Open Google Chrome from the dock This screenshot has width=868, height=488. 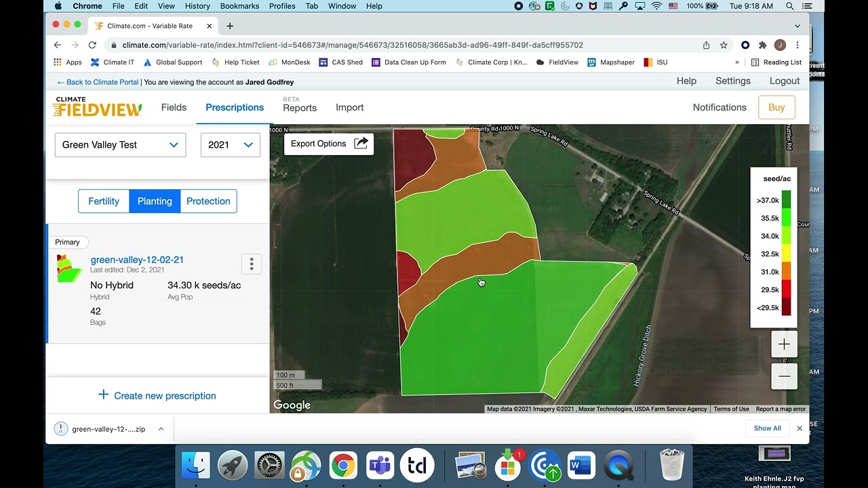[x=343, y=466]
